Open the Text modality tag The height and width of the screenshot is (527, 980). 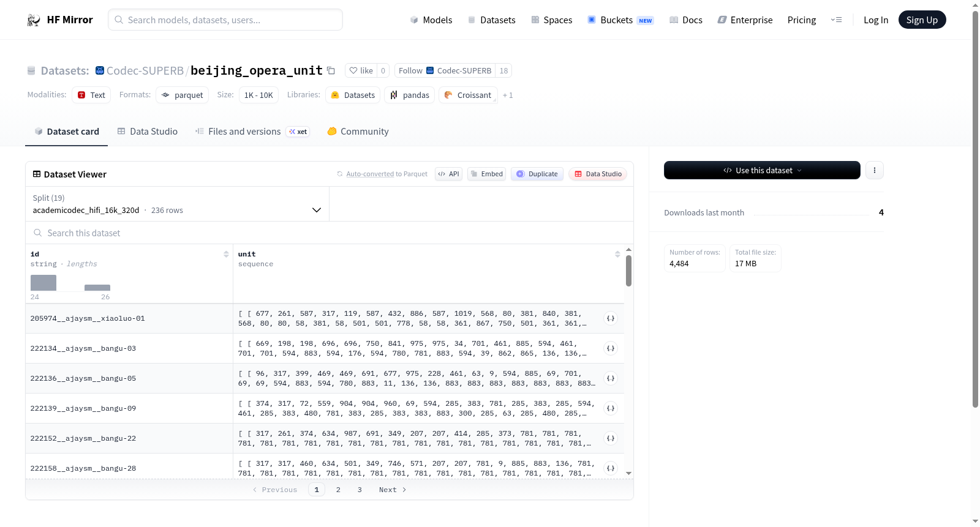pos(91,95)
